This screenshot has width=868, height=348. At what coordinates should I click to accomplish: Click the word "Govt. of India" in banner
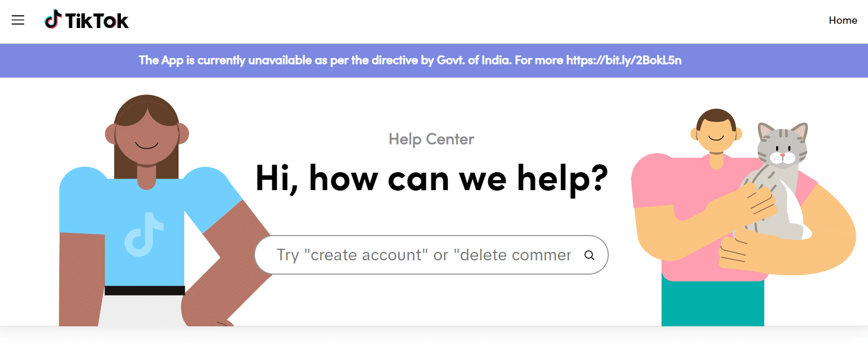pyautogui.click(x=474, y=60)
